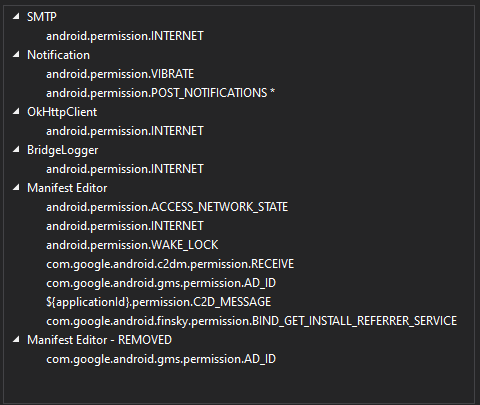Select the WAKE_LOCK permission entry
Image resolution: width=480 pixels, height=405 pixels.
132,245
